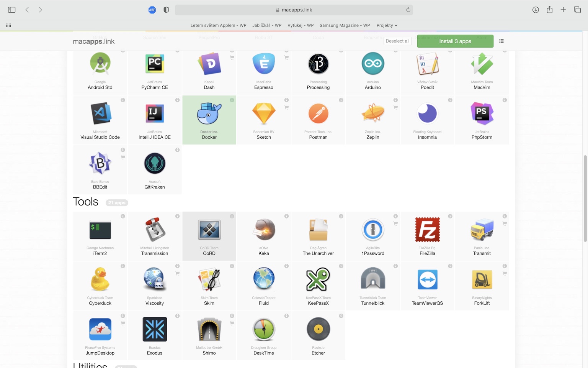Select the Keka app icon
The height and width of the screenshot is (368, 588).
point(264,230)
